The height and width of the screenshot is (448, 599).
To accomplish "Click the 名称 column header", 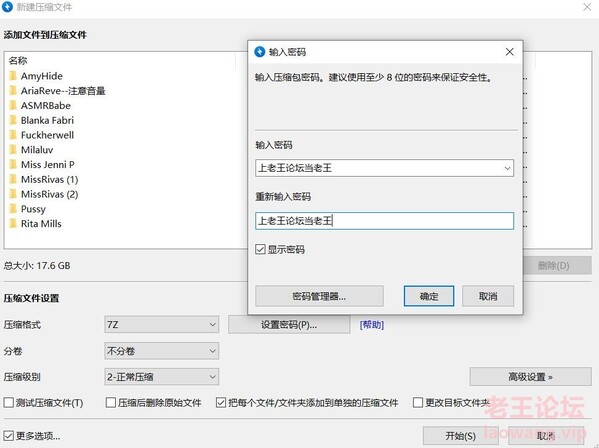I will click(18, 60).
